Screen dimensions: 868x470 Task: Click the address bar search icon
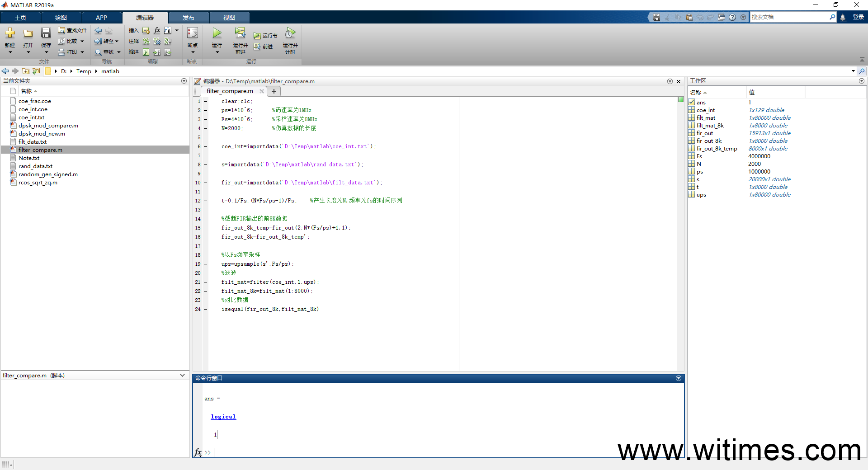tap(862, 71)
